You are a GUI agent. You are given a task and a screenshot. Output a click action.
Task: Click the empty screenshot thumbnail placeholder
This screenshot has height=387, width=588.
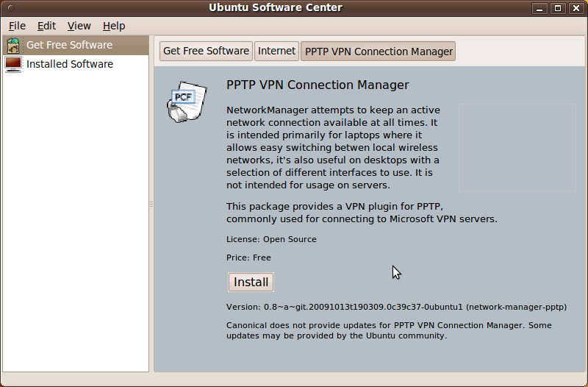517,148
